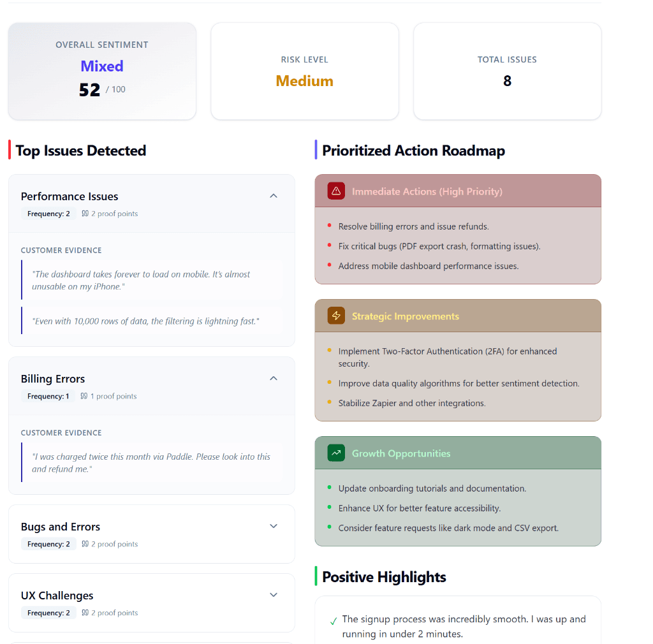Select the Total Issues card showing 8

click(x=507, y=71)
